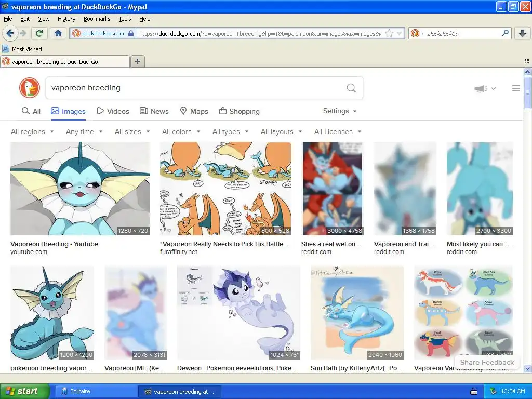The image size is (532, 399).
Task: Switch to the All results tab
Action: tap(31, 111)
